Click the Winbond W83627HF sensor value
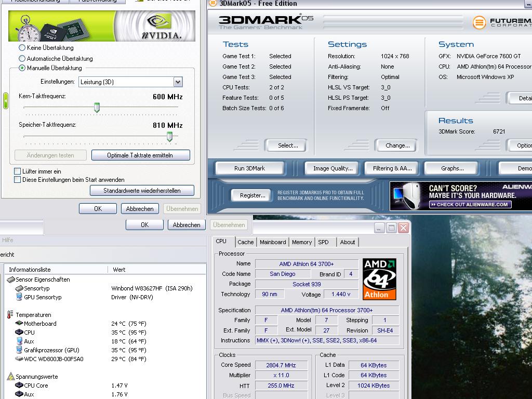532x399 pixels. click(152, 288)
